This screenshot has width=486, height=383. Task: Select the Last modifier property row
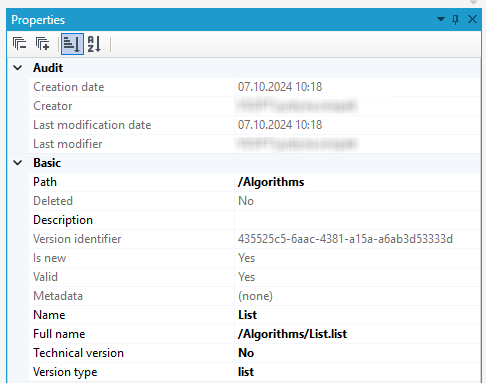[255, 144]
